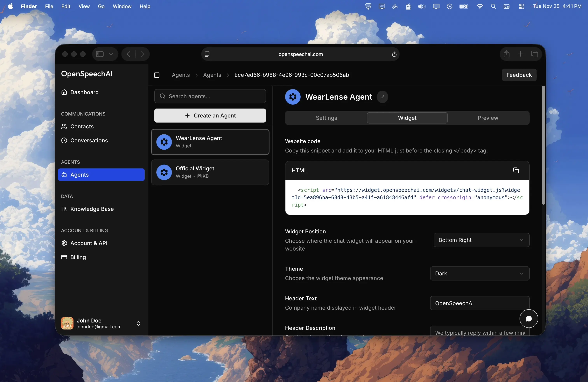Open the Widget Position dropdown
588x382 pixels.
(x=481, y=240)
